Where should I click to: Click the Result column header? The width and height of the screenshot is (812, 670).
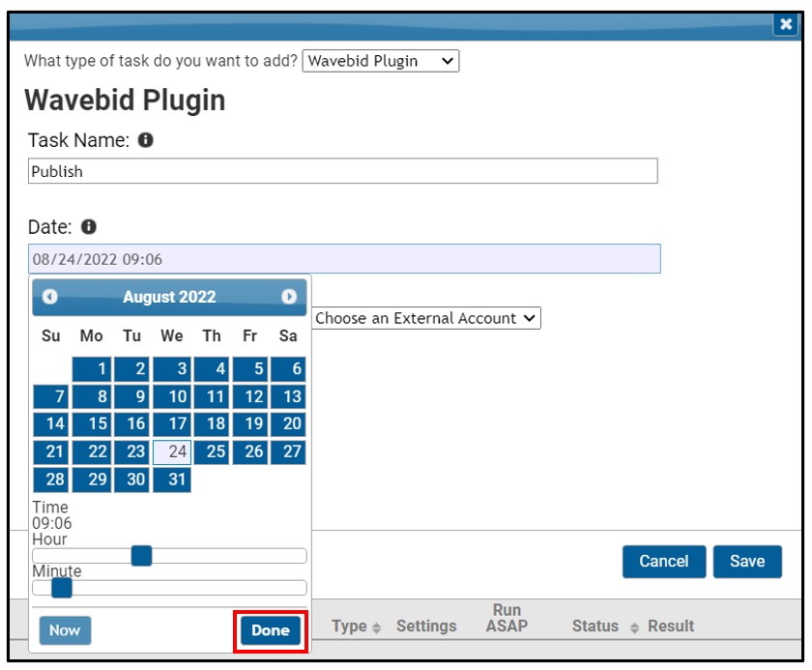point(671,626)
